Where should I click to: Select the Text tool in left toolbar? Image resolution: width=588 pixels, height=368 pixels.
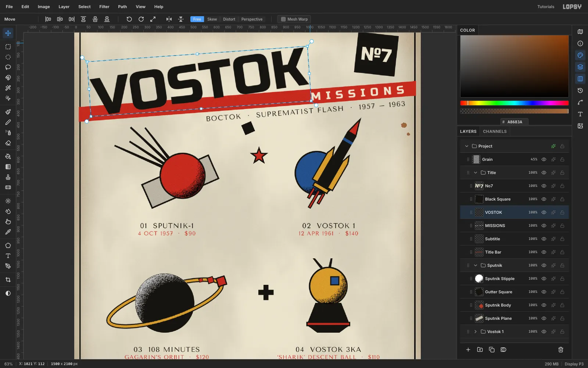point(8,256)
